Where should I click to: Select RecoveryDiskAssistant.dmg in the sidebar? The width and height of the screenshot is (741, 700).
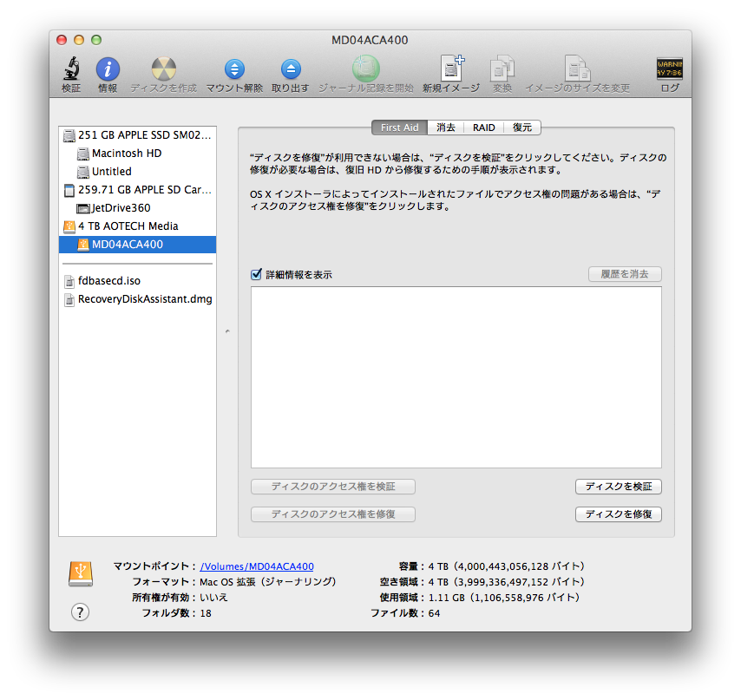pyautogui.click(x=137, y=299)
